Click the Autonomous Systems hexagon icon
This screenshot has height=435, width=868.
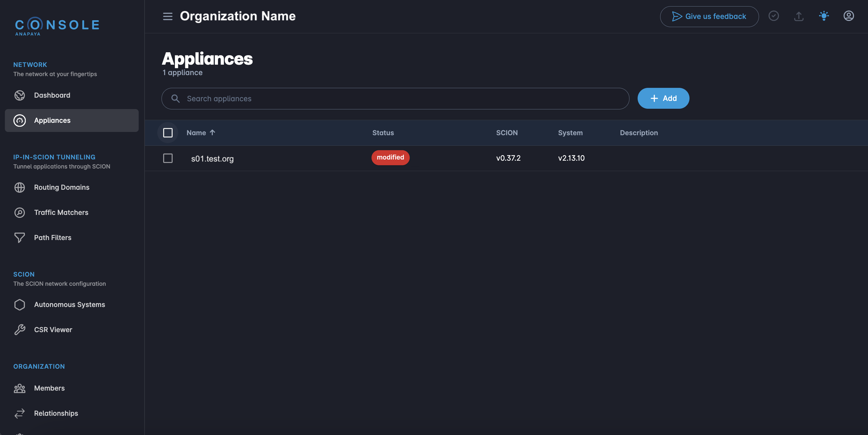coord(20,304)
